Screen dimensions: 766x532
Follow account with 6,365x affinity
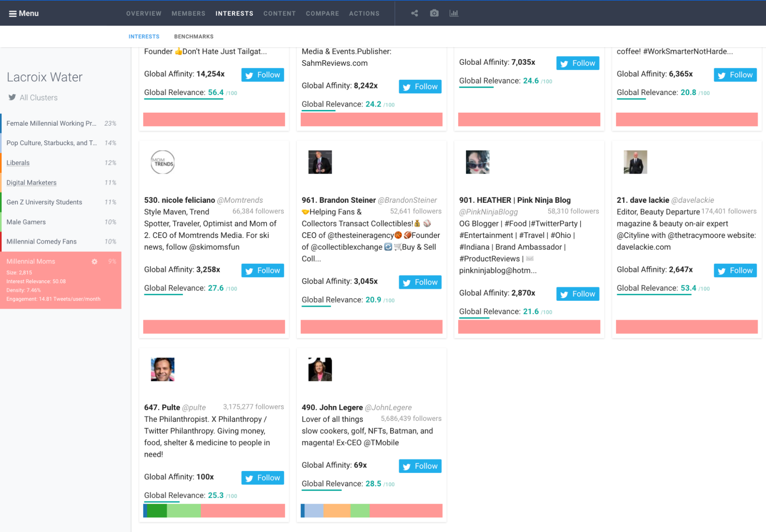coord(735,75)
